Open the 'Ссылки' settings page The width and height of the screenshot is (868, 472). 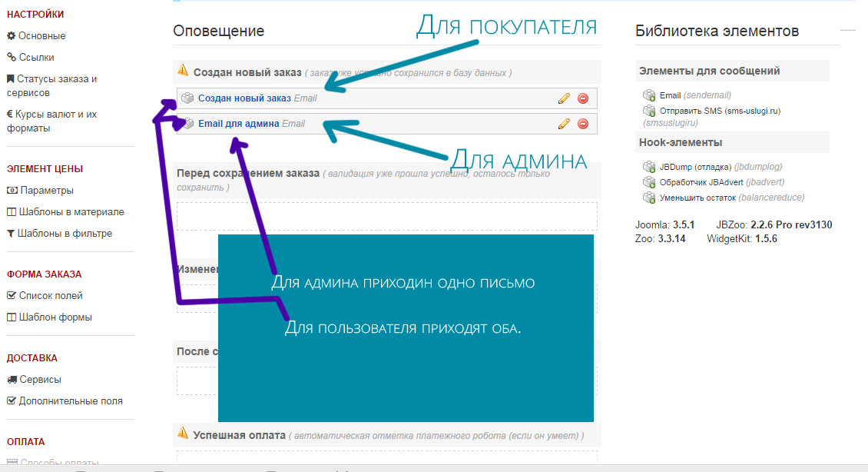pos(36,58)
